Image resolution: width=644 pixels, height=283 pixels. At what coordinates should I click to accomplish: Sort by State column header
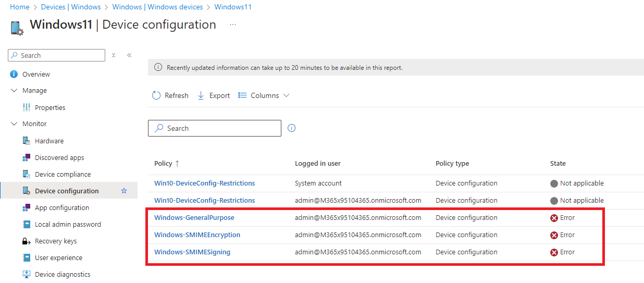[558, 163]
